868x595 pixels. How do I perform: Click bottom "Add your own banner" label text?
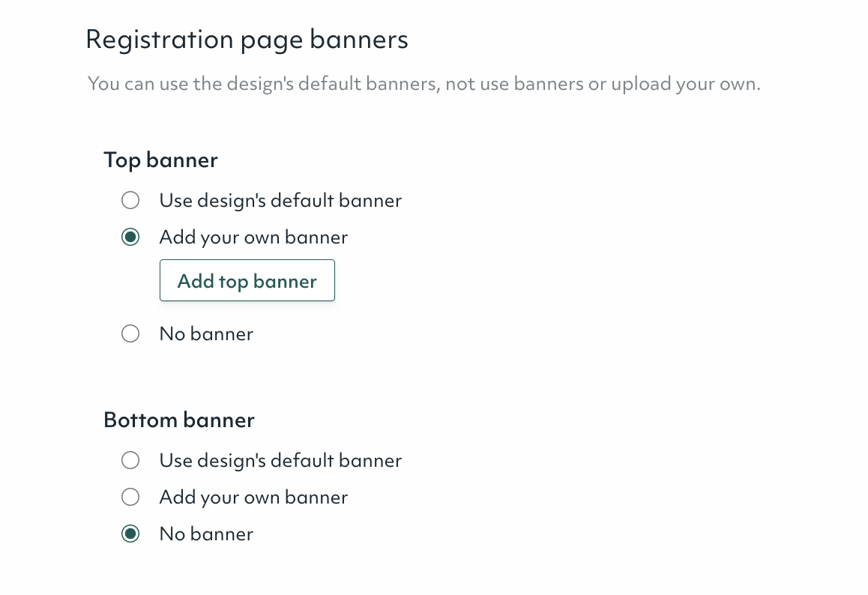point(253,497)
